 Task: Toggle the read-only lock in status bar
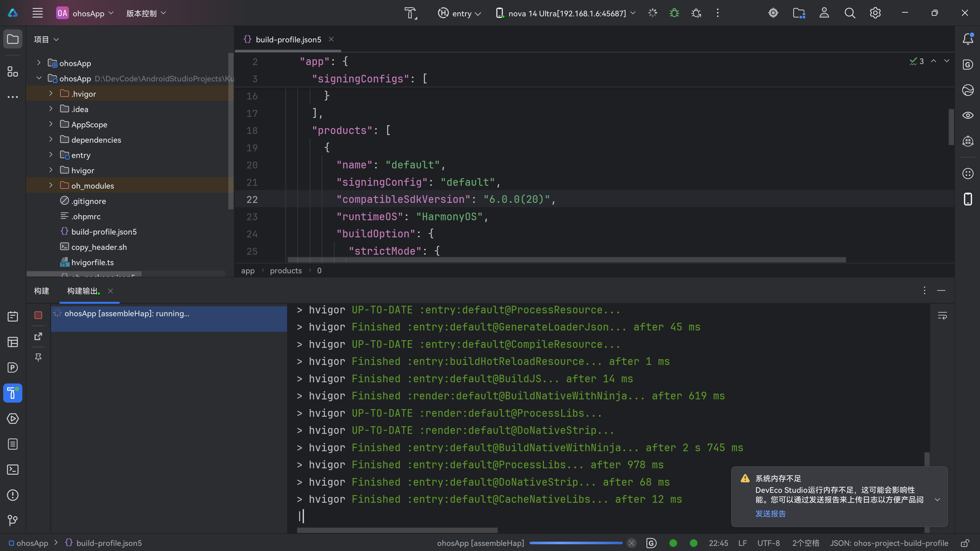[964, 543]
